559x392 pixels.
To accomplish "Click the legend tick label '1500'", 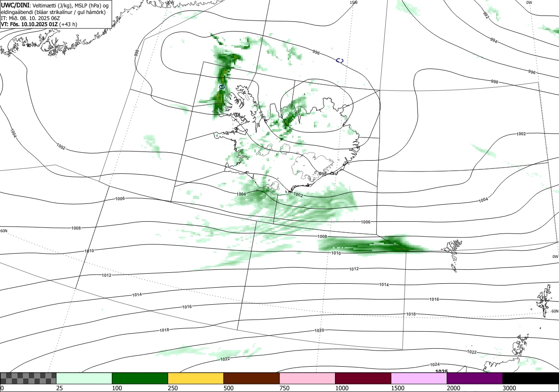I will [x=398, y=388].
